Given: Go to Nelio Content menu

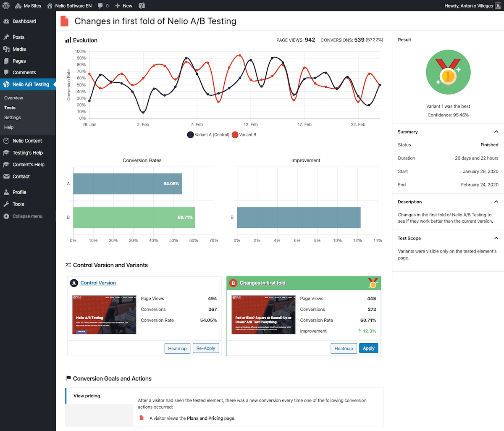Looking at the screenshot, I should pos(27,141).
